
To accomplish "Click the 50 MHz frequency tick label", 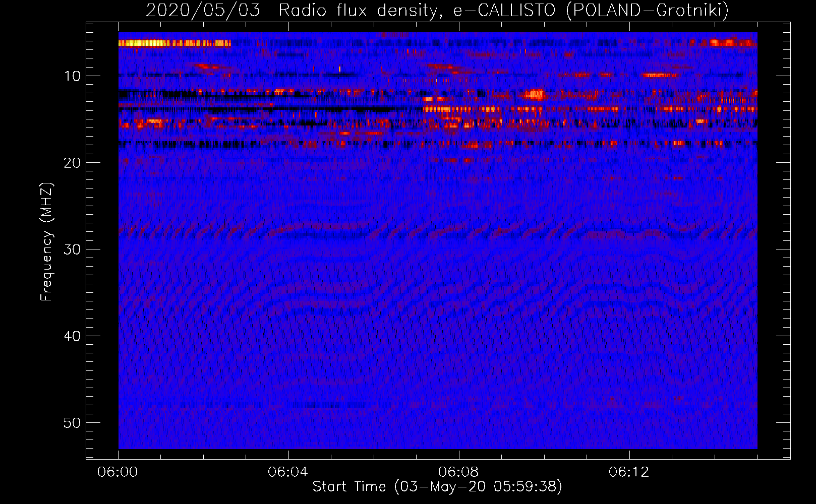I will 72,423.
